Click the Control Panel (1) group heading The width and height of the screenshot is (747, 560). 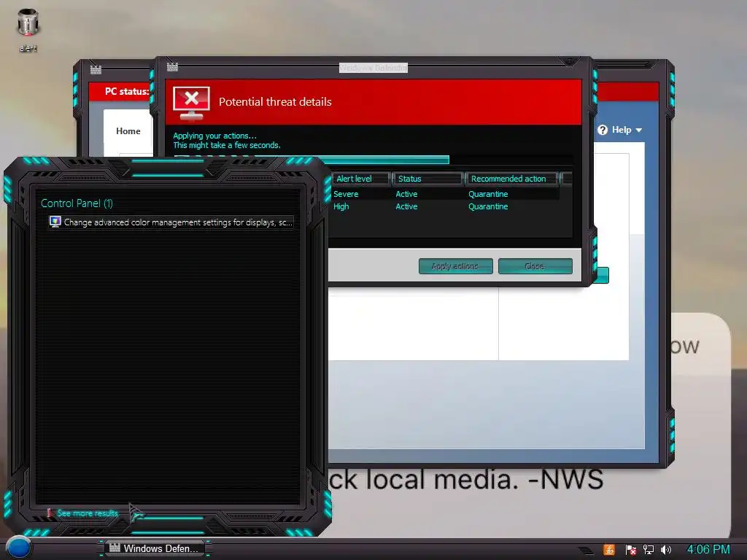pos(77,203)
